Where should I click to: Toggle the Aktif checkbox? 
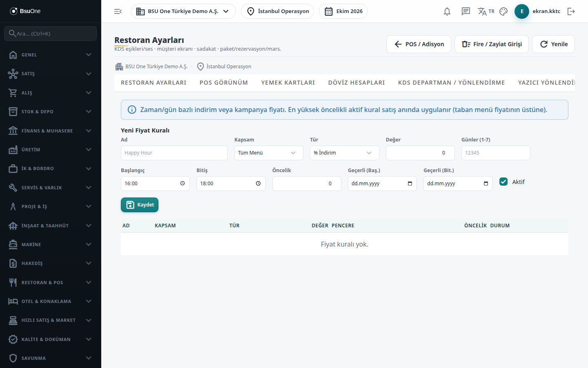[x=503, y=182]
